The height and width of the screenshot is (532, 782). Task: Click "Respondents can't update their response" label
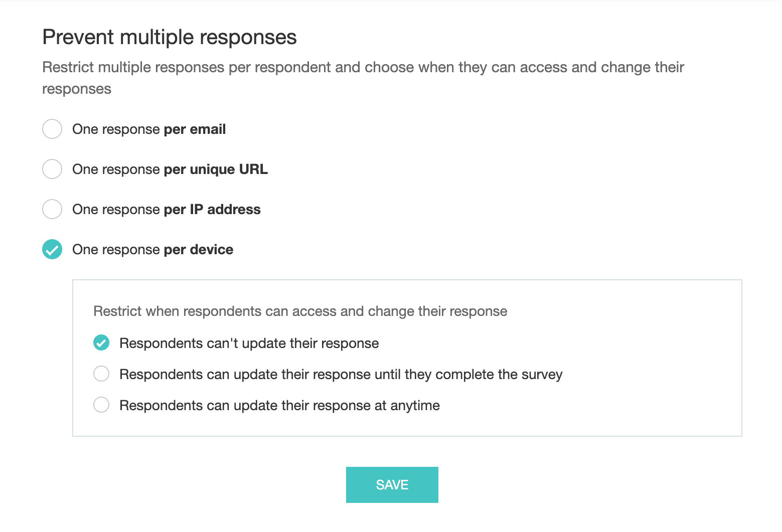[x=249, y=343]
